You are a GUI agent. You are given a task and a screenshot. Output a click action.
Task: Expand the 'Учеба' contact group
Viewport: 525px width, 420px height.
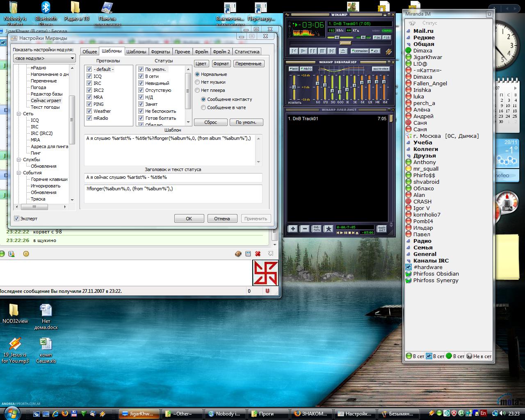[409, 143]
